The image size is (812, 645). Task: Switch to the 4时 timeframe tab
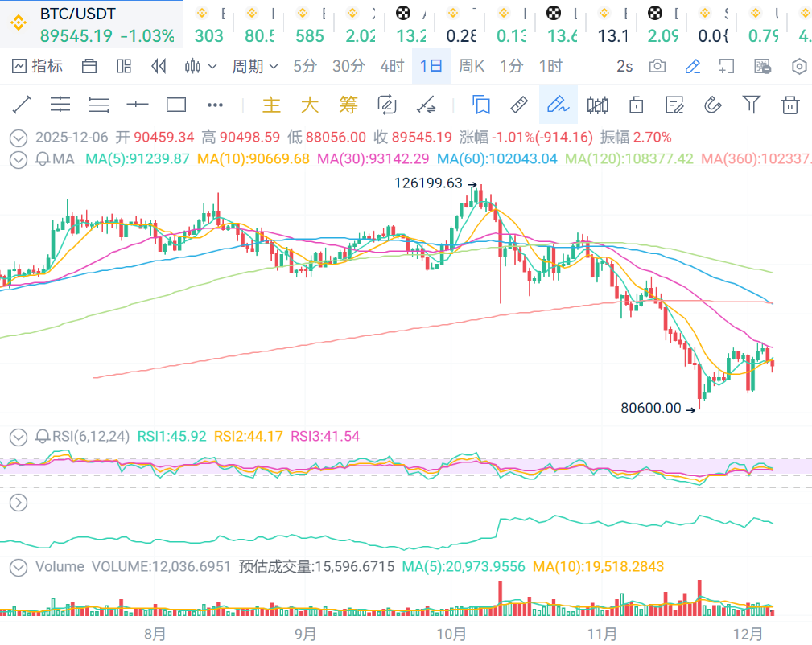(x=392, y=67)
